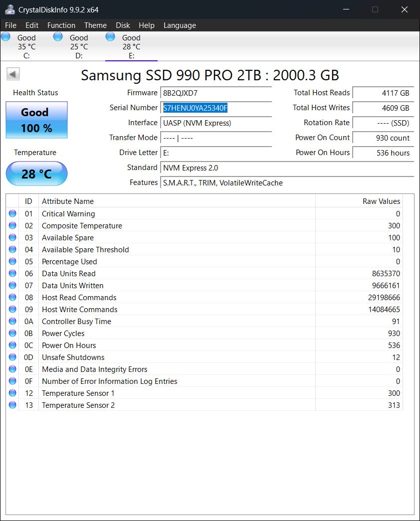This screenshot has height=521, width=420.
Task: Click the status icon for Media and Data Integrity Errors
Action: (x=12, y=369)
